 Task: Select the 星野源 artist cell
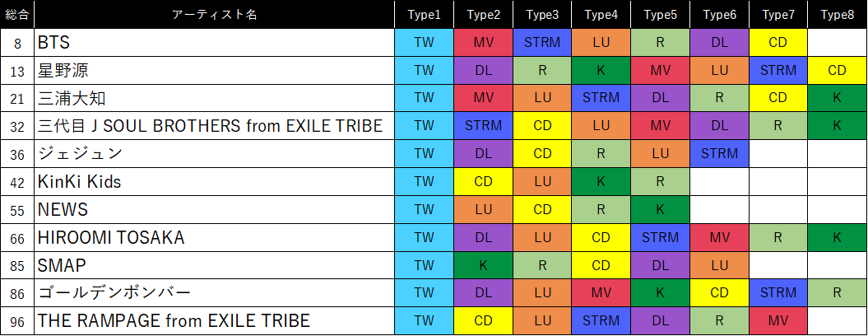215,70
